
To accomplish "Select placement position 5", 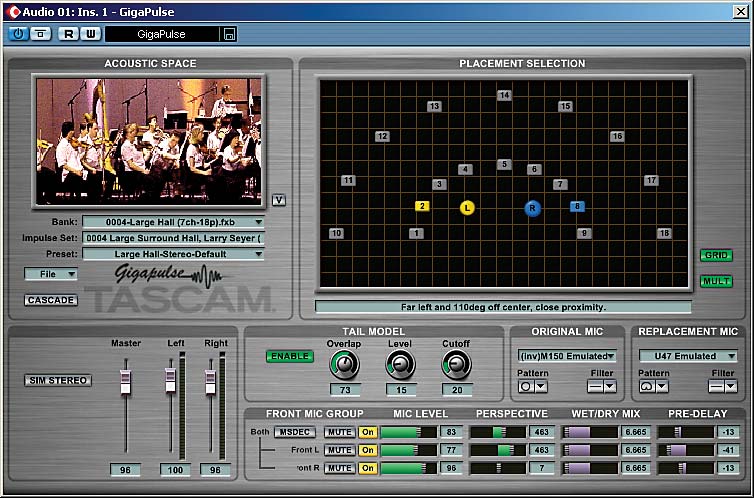I will (504, 164).
